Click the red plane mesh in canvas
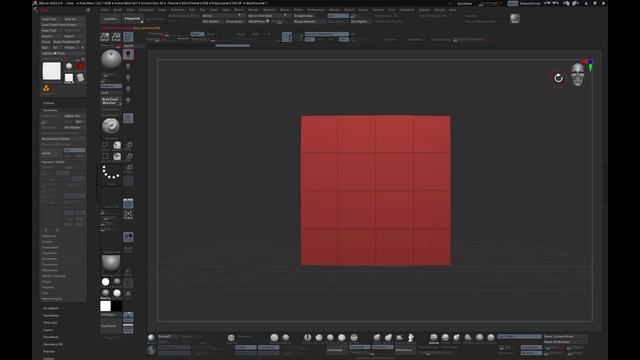The image size is (640, 360). 376,190
